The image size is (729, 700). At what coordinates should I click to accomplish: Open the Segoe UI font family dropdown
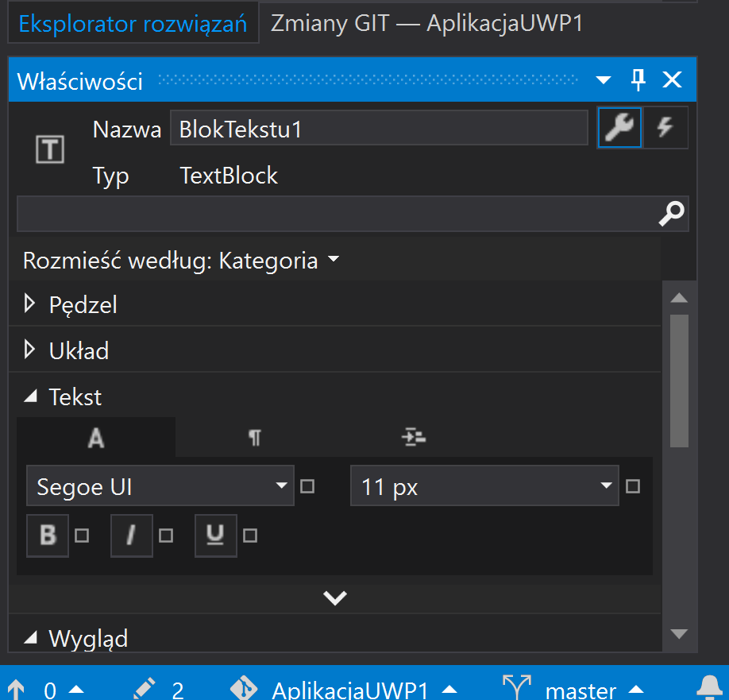(160, 485)
